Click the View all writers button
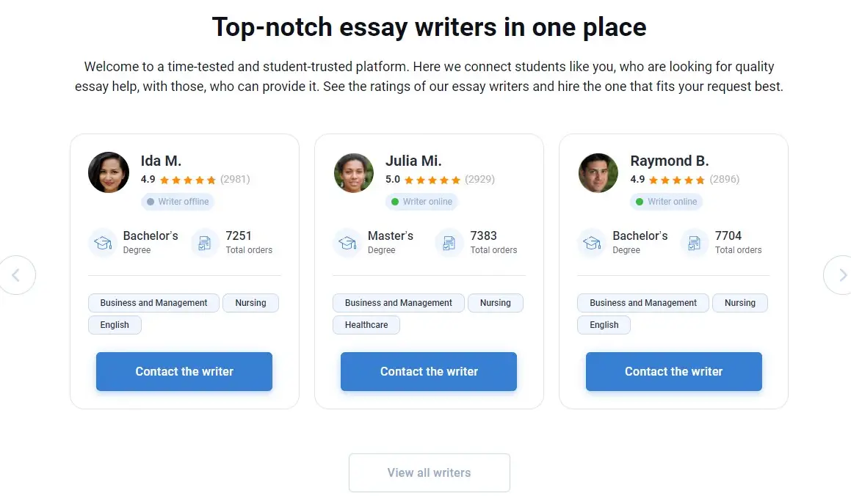The height and width of the screenshot is (504, 851). pyautogui.click(x=429, y=472)
